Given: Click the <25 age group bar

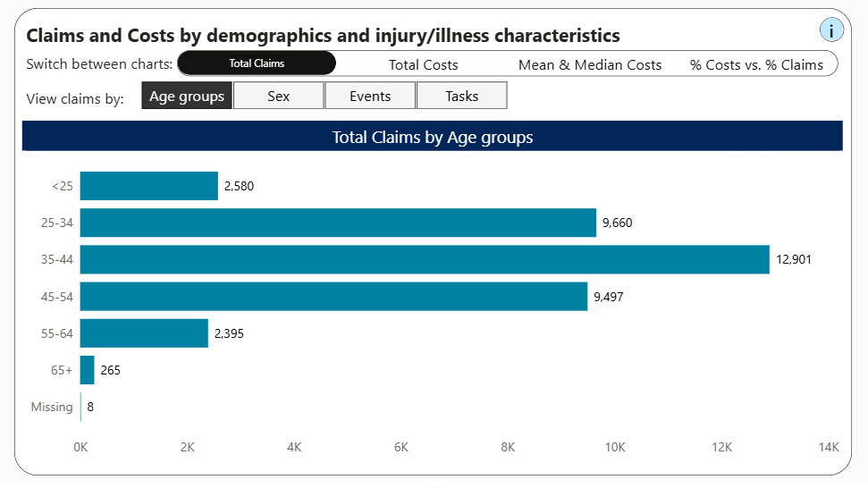Looking at the screenshot, I should [x=149, y=186].
